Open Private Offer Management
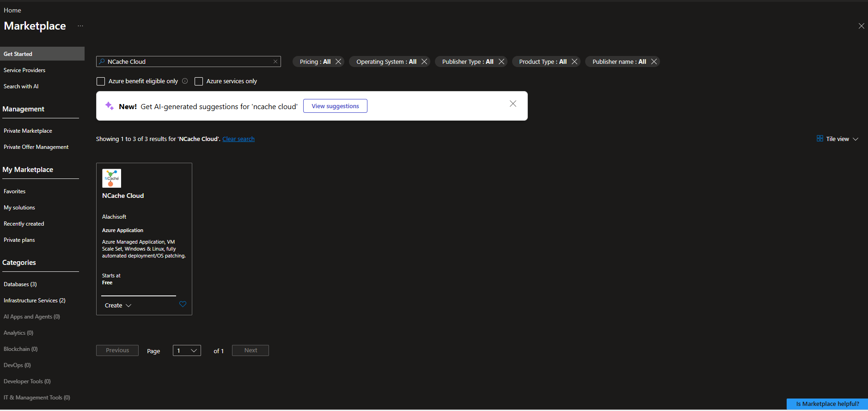This screenshot has height=411, width=868. tap(36, 147)
